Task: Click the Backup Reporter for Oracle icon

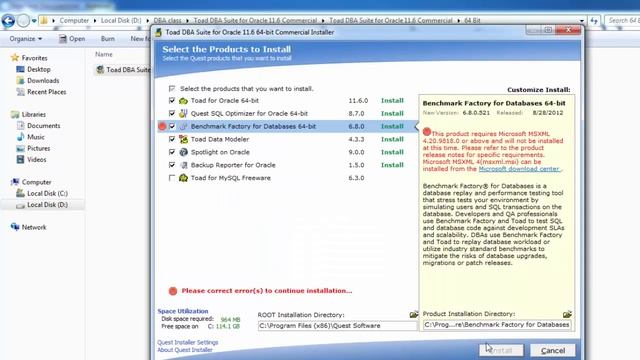Action: (183, 165)
